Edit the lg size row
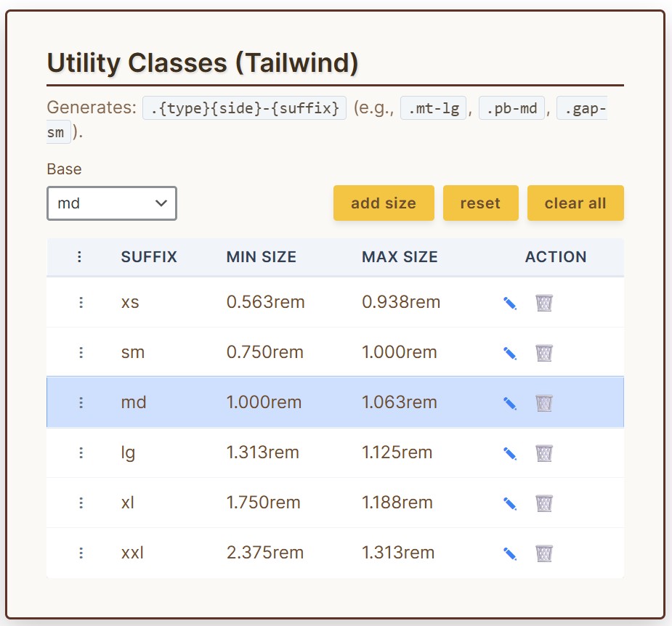The width and height of the screenshot is (672, 626). (510, 453)
